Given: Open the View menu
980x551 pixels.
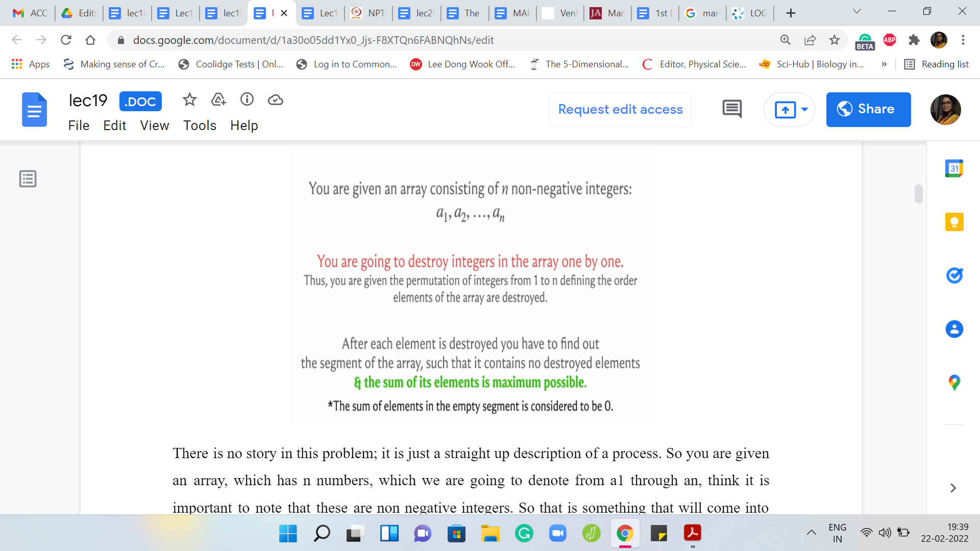Looking at the screenshot, I should pyautogui.click(x=154, y=126).
